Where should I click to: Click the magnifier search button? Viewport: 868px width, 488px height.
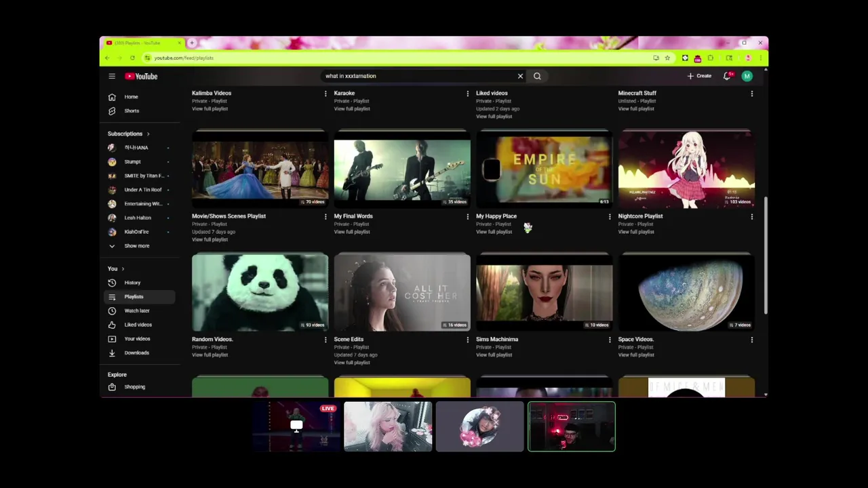tap(537, 76)
